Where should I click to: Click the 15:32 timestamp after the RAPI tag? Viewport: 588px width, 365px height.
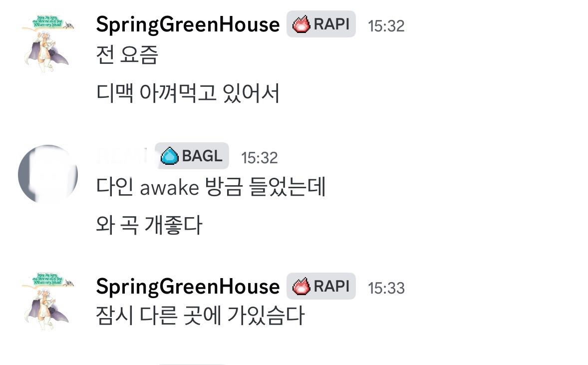pos(386,26)
